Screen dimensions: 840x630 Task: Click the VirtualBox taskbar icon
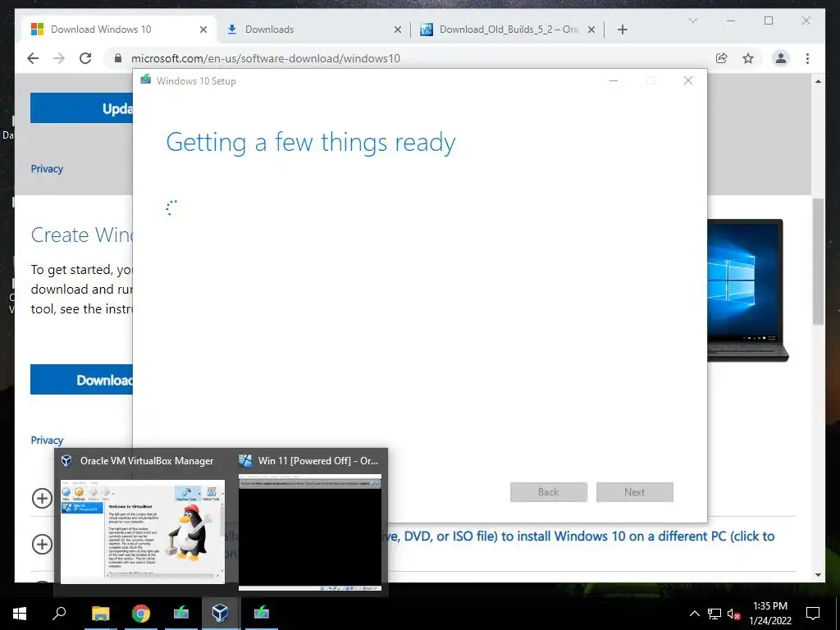tap(220, 613)
